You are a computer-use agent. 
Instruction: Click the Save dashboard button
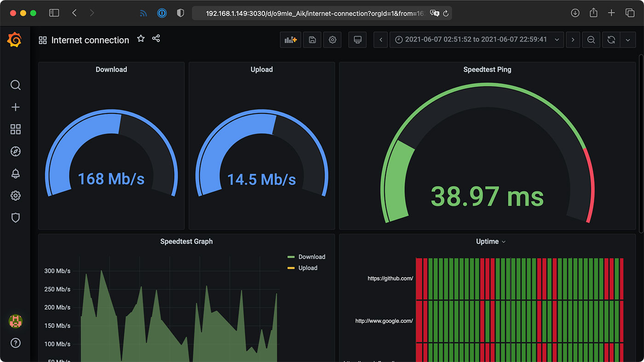[x=312, y=40]
